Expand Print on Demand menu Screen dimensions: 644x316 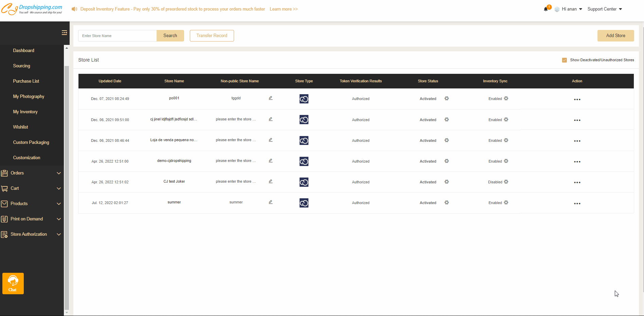(x=31, y=219)
